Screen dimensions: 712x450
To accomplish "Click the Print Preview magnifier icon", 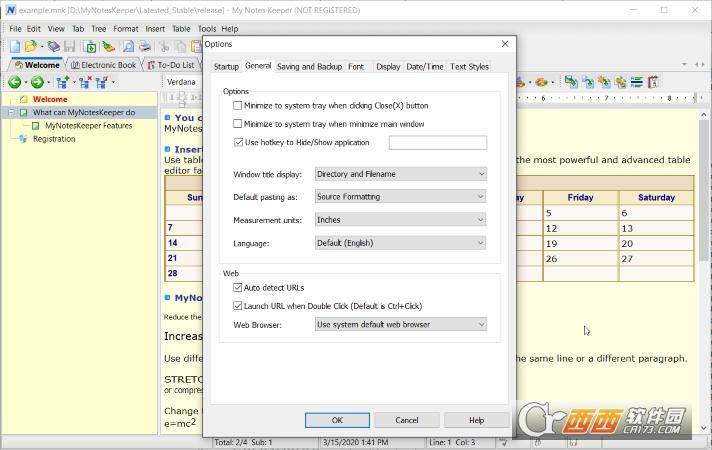I will 129,46.
